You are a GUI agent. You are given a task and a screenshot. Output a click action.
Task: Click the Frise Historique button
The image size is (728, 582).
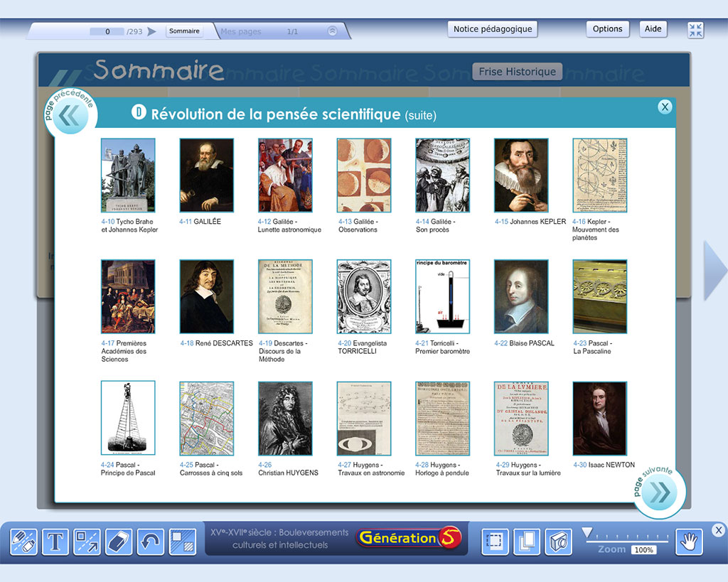point(517,72)
